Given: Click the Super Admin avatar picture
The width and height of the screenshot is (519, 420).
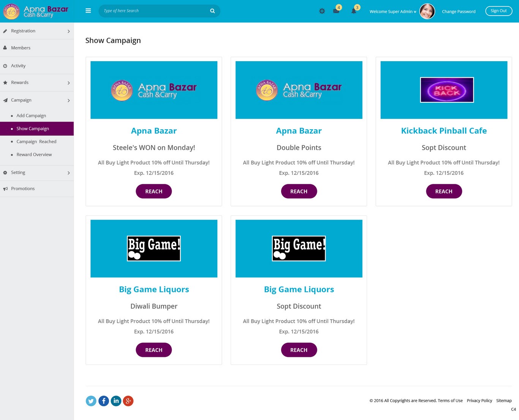Looking at the screenshot, I should (x=427, y=11).
